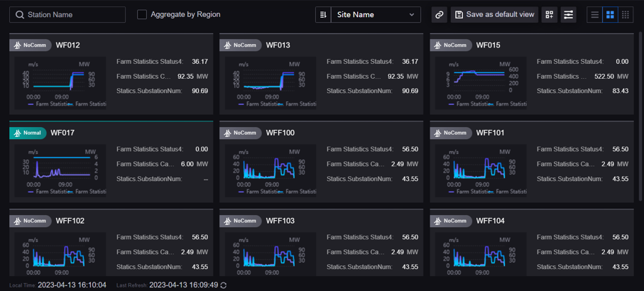The height and width of the screenshot is (291, 644).
Task: Enable Aggregate by Region checkbox
Action: click(x=142, y=14)
